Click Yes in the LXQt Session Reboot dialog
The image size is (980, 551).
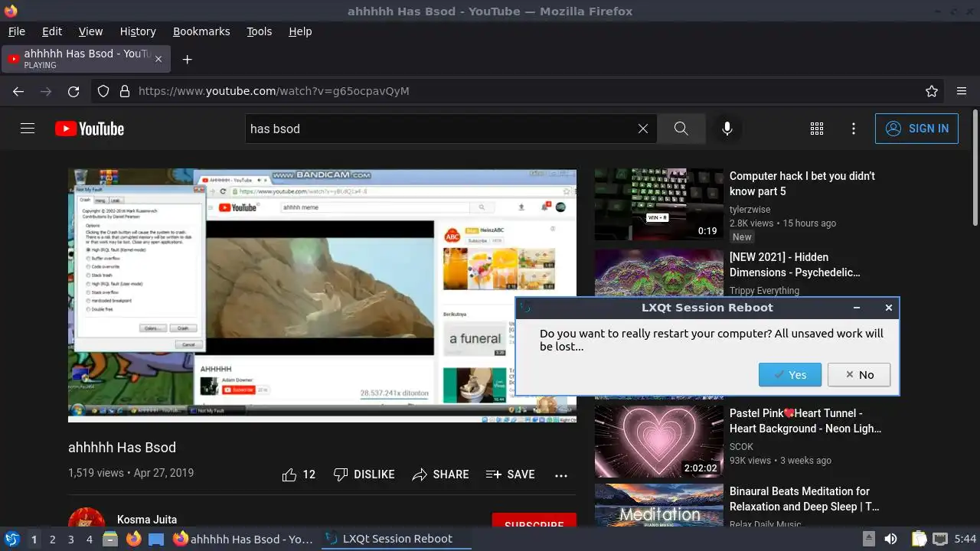click(789, 375)
